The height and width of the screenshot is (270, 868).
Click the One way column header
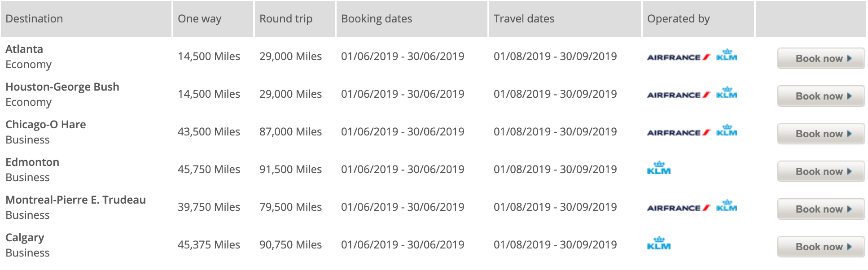(x=200, y=19)
